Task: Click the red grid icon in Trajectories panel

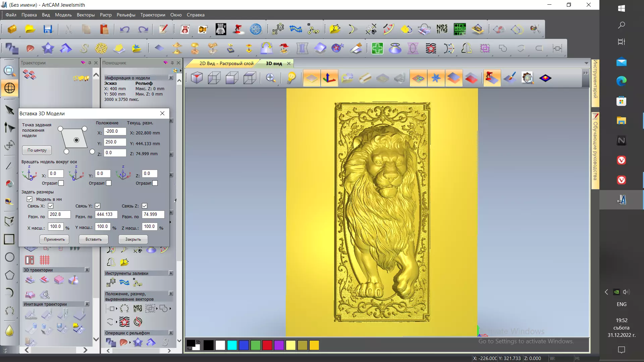Action: [x=44, y=260]
